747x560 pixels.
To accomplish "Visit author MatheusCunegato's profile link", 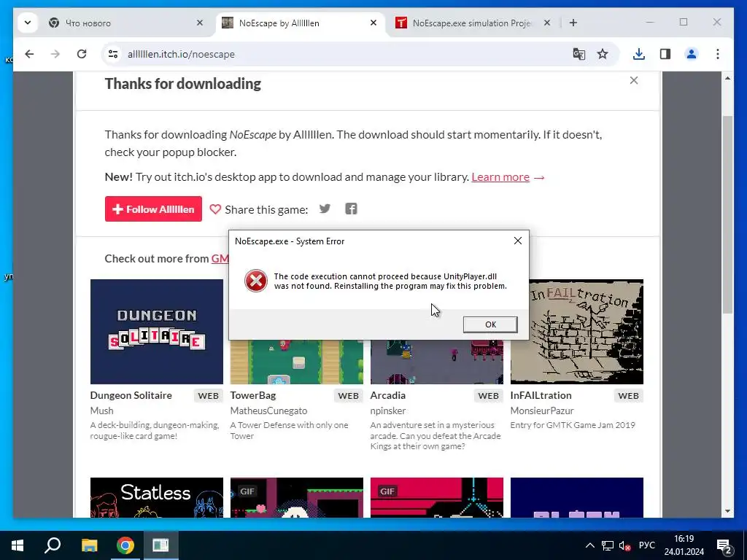I will [268, 411].
